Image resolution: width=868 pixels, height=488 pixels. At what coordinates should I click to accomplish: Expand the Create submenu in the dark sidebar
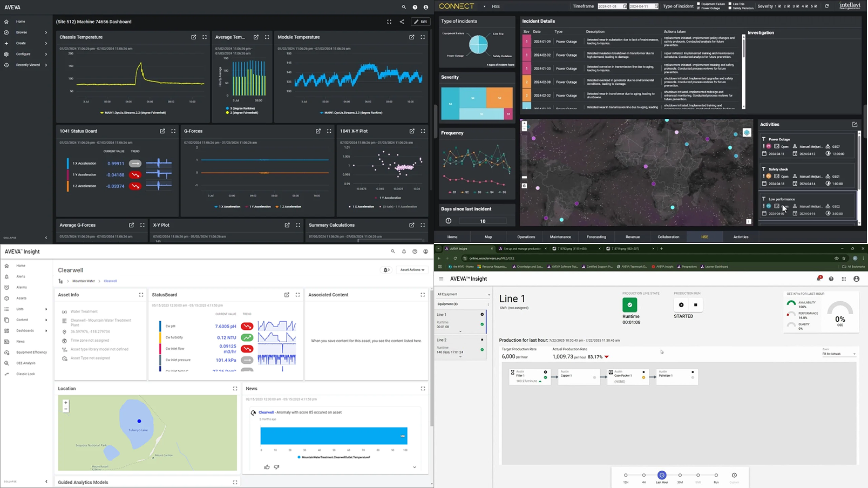click(x=46, y=43)
